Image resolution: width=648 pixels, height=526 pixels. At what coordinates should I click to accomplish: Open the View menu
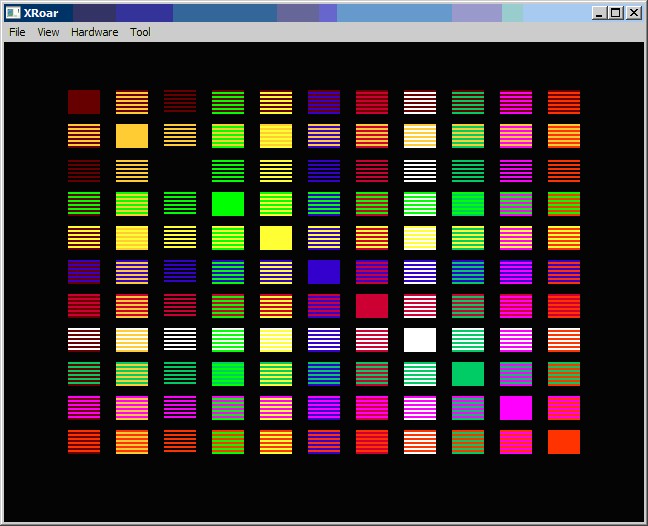point(48,32)
